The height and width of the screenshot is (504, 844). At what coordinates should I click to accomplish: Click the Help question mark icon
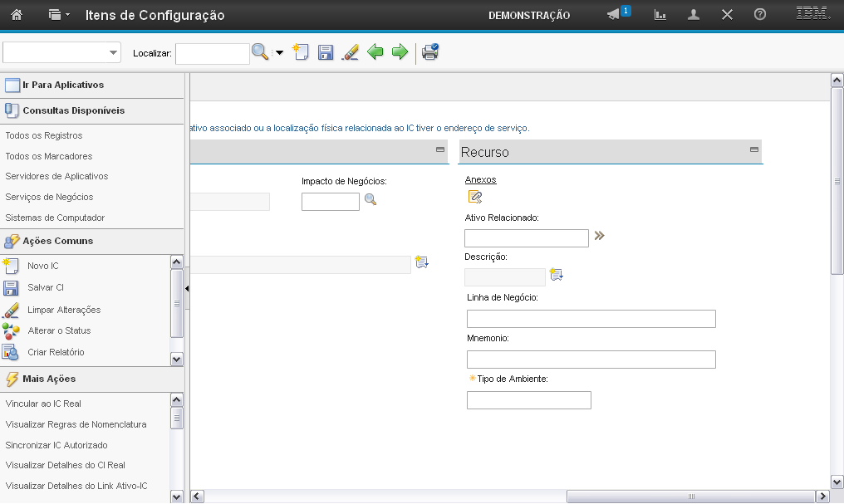[759, 15]
